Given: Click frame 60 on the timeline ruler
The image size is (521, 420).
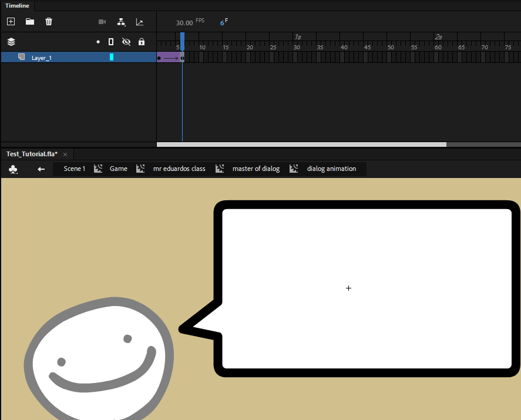Looking at the screenshot, I should pyautogui.click(x=438, y=47).
